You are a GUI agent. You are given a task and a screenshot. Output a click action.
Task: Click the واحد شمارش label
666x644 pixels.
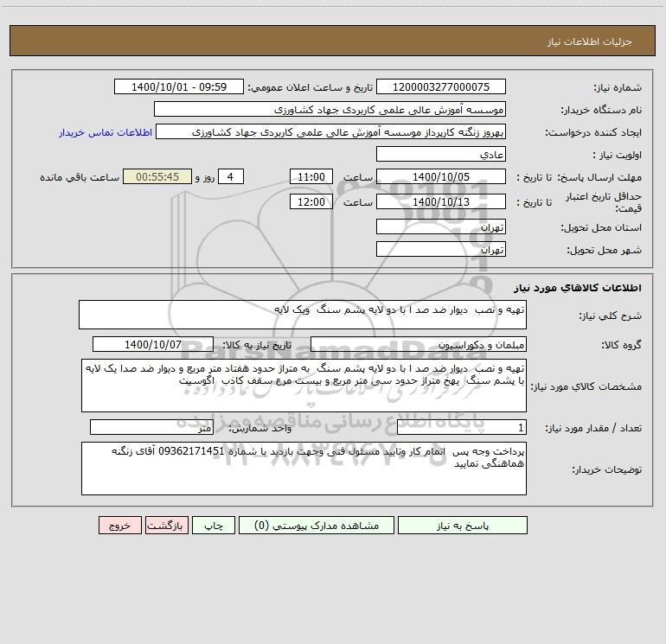[260, 429]
